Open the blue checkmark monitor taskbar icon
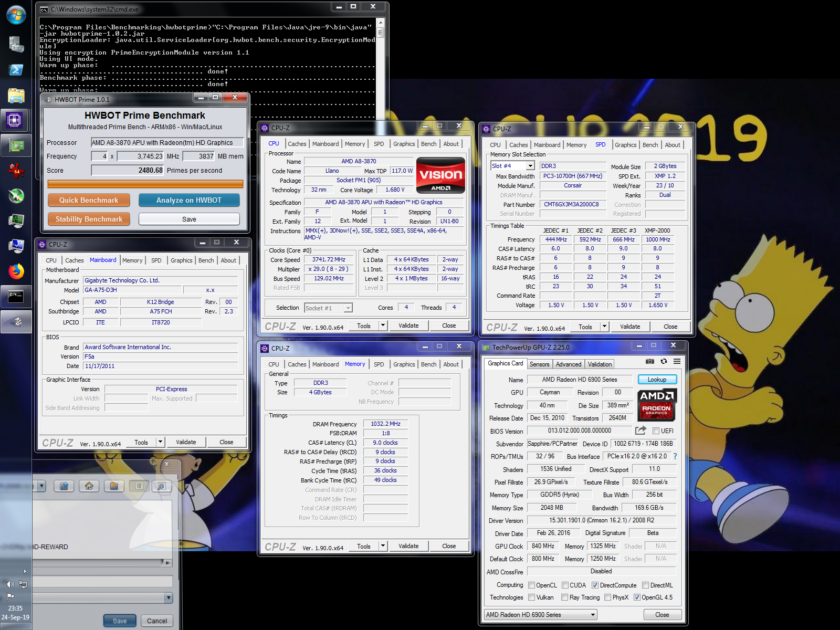Viewport: 840px width, 630px height. (16, 246)
